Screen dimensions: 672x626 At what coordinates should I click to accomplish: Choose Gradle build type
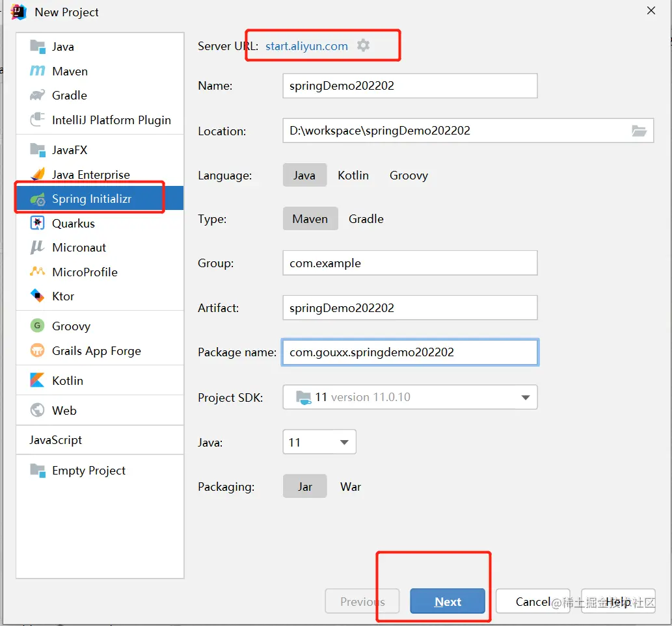(x=366, y=219)
